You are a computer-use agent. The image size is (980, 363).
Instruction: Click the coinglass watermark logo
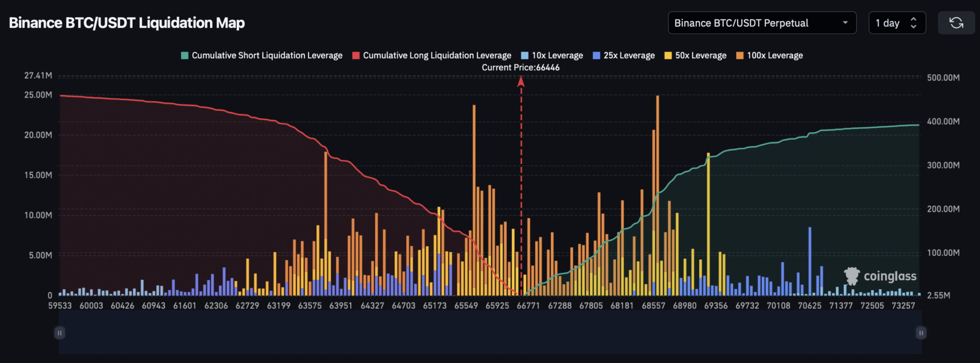[x=880, y=276]
